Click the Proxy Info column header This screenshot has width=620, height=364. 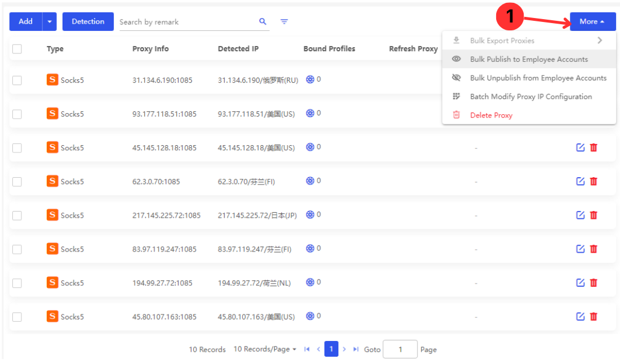coord(150,48)
